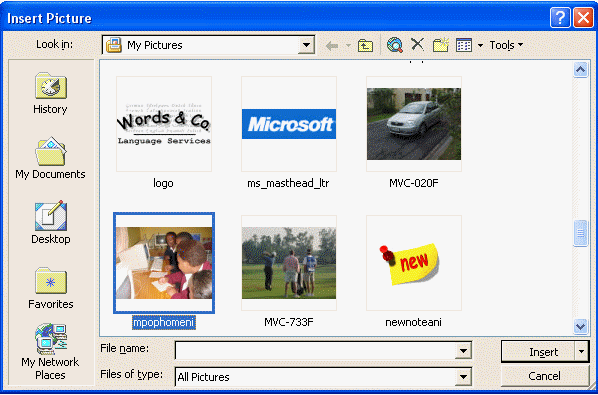Click the logo file name
This screenshot has height=395, width=598.
click(x=163, y=183)
